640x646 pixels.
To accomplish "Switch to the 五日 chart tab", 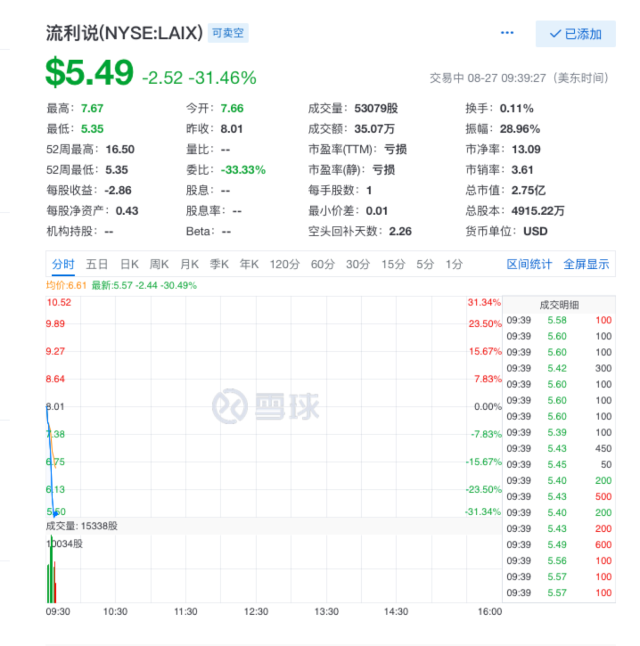I will [97, 264].
